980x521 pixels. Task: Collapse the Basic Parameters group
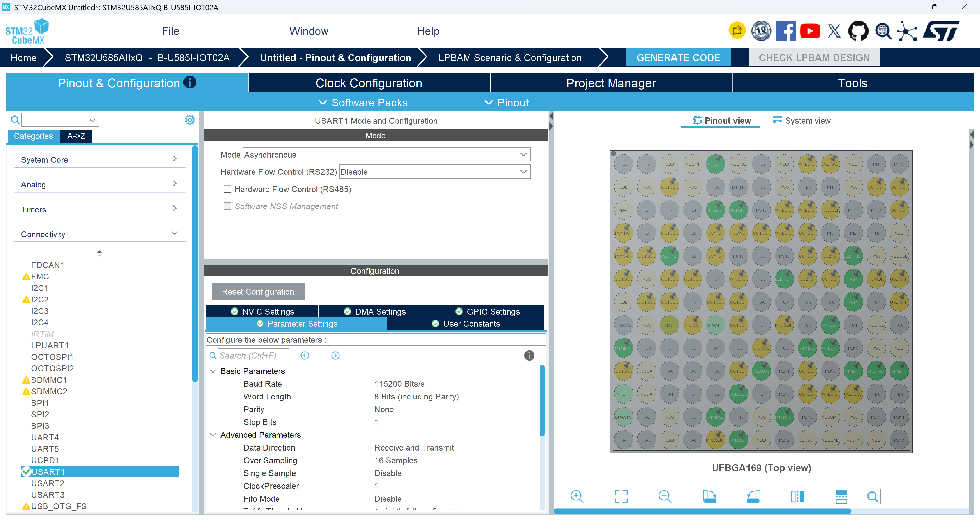[x=213, y=371]
